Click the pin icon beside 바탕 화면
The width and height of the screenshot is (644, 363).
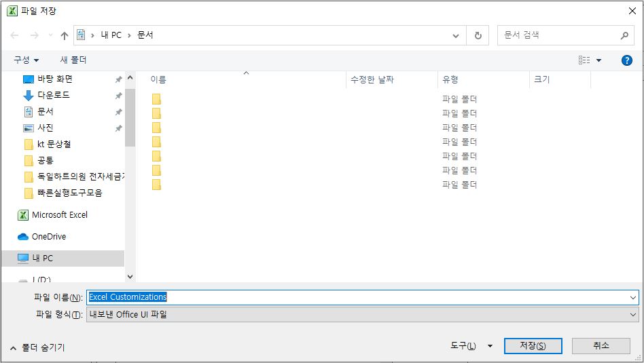pyautogui.click(x=118, y=79)
